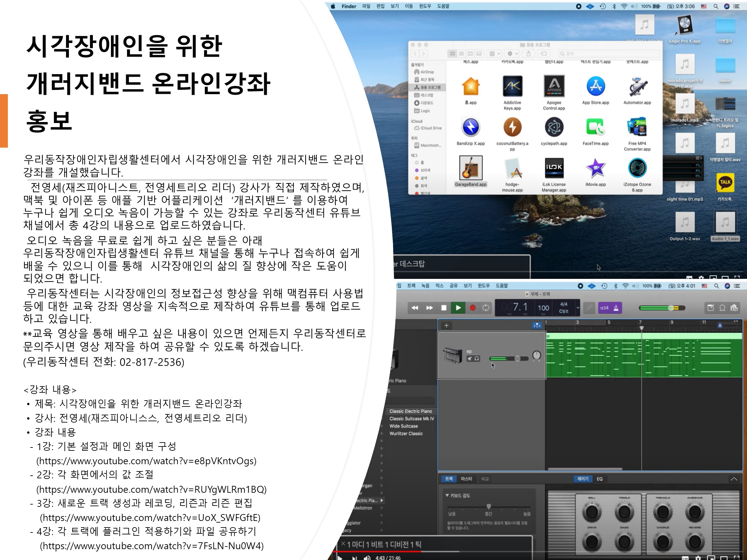Open iZotope Ozone 8.app icon
This screenshot has height=560, width=747.
click(637, 168)
